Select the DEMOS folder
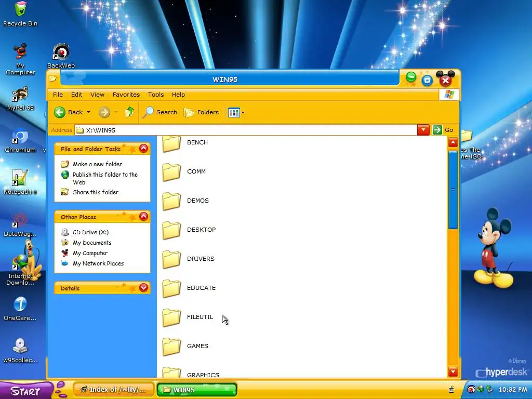This screenshot has width=532, height=399. pos(185,201)
